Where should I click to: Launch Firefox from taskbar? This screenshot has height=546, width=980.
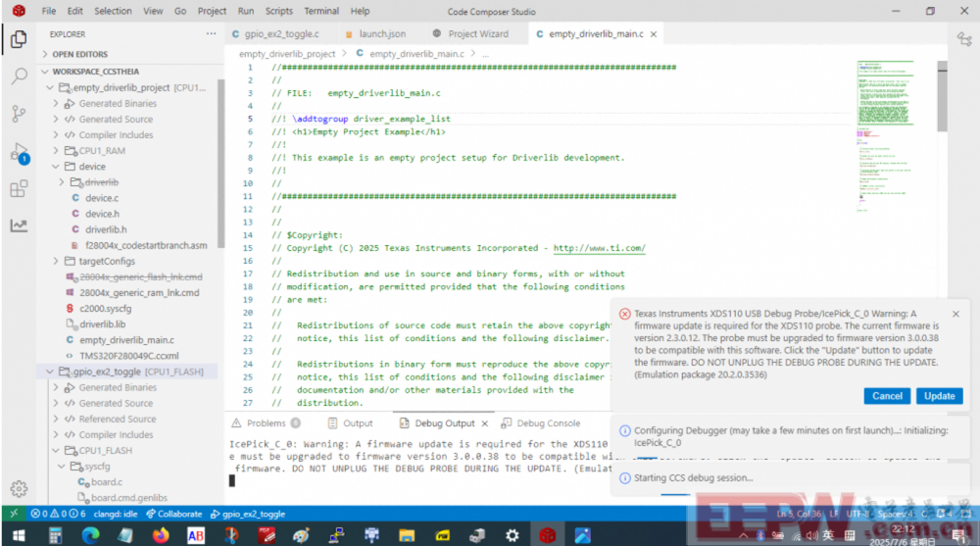coord(161,535)
